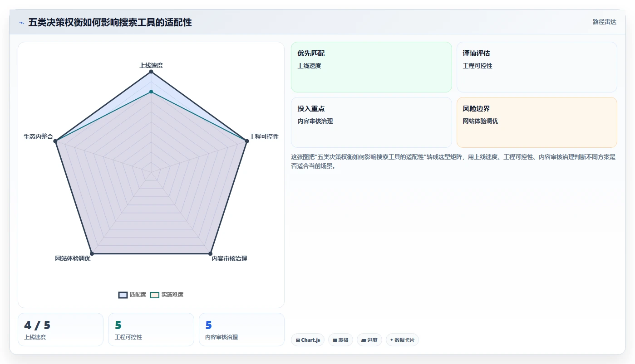Select the 5 工程可控性 stat card
This screenshot has height=364, width=635.
[x=151, y=330]
